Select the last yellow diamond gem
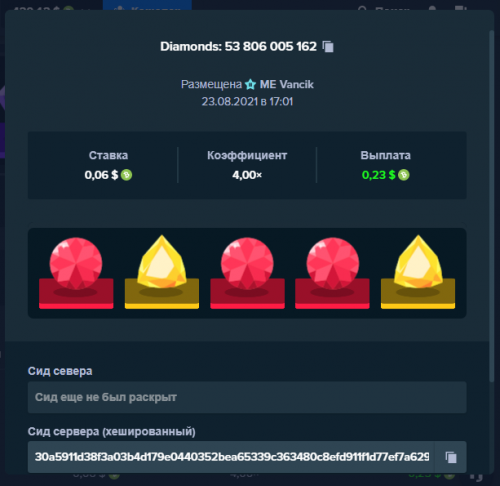Screen dimensions: 500x486 click(418, 272)
